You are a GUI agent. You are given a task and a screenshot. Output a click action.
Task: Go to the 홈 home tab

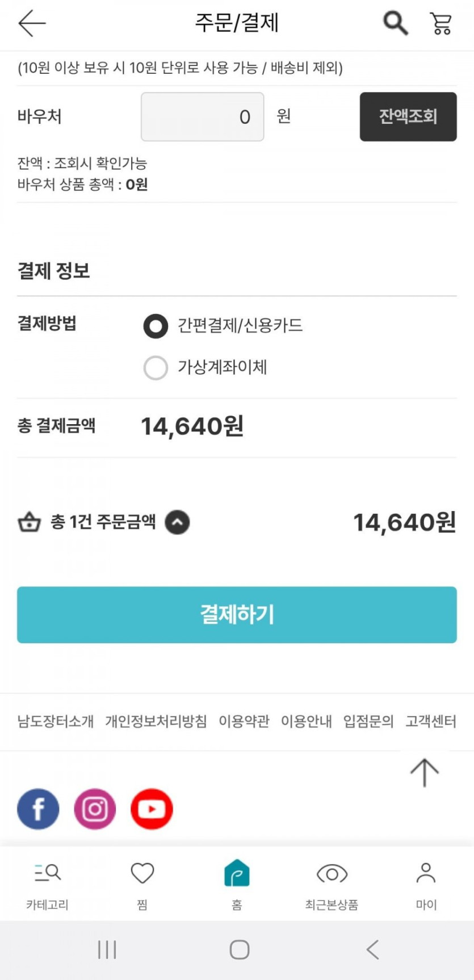click(237, 883)
